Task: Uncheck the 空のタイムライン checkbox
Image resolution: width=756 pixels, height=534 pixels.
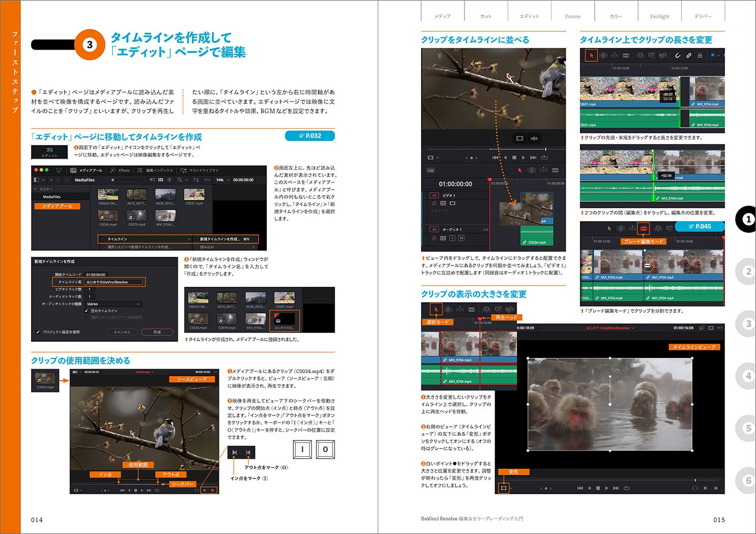Action: point(86,311)
